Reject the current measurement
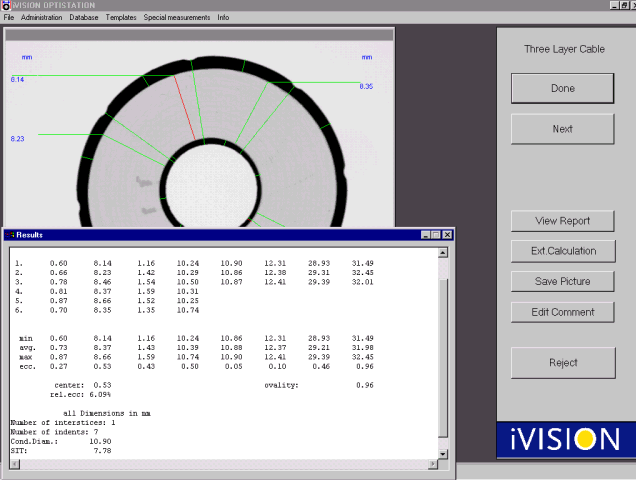 (562, 363)
